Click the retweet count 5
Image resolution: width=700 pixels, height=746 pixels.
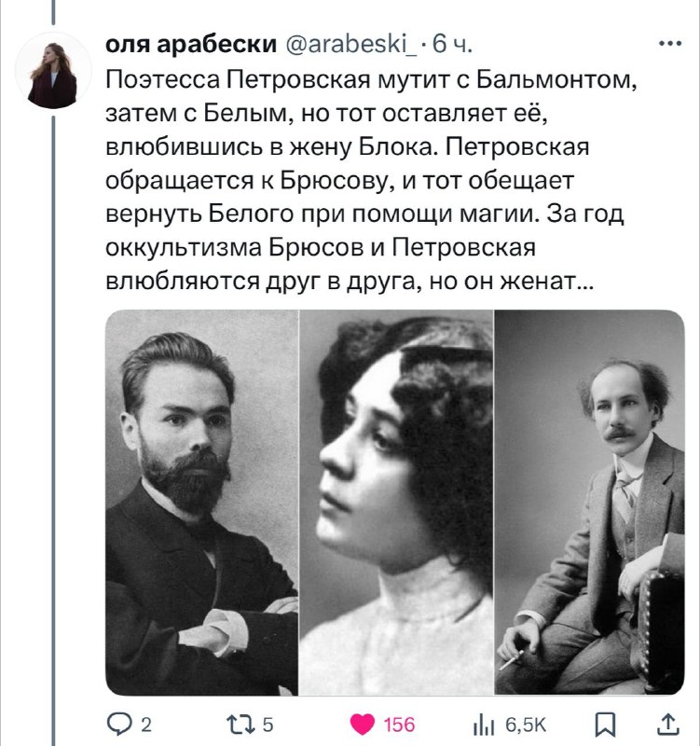click(x=268, y=725)
